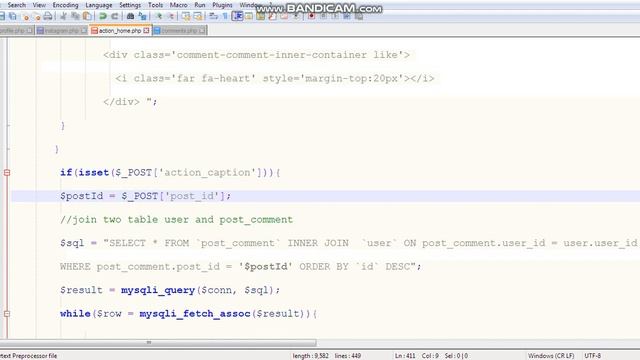
Task: Click the Close document toolbar icon
Action: coord(26,16)
